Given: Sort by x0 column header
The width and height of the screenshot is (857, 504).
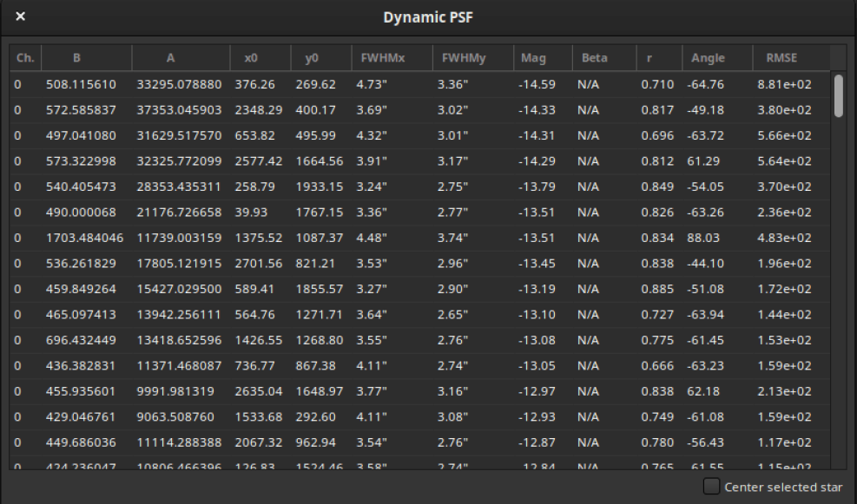Looking at the screenshot, I should coord(260,58).
